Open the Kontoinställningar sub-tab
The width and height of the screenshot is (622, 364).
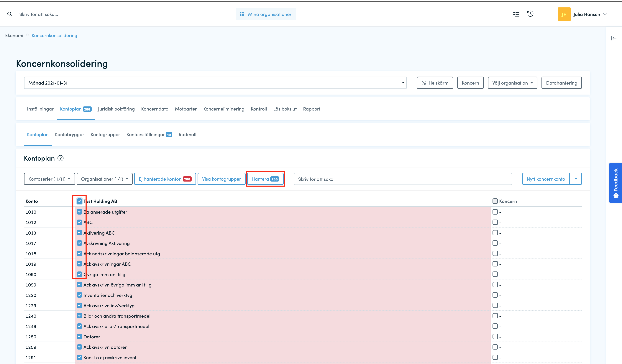pyautogui.click(x=149, y=134)
